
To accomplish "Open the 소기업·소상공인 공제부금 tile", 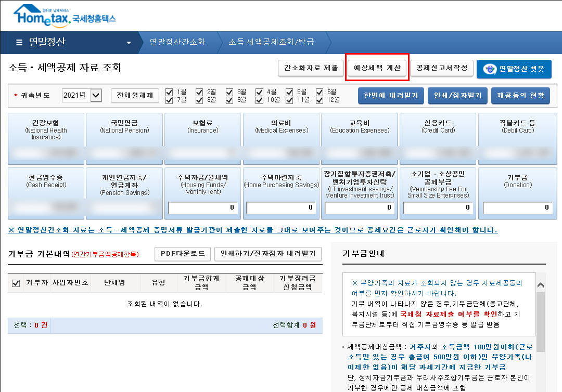I will [438, 193].
